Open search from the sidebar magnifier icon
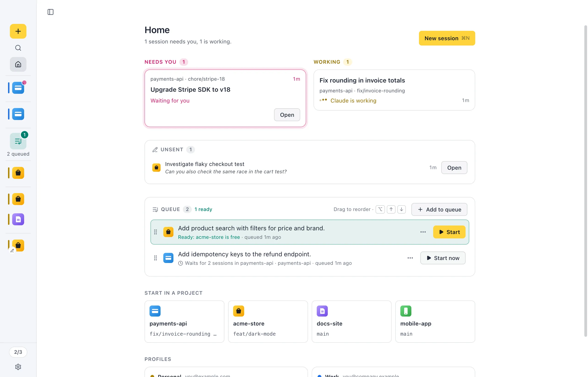Viewport: 588px width, 377px height. 18,48
